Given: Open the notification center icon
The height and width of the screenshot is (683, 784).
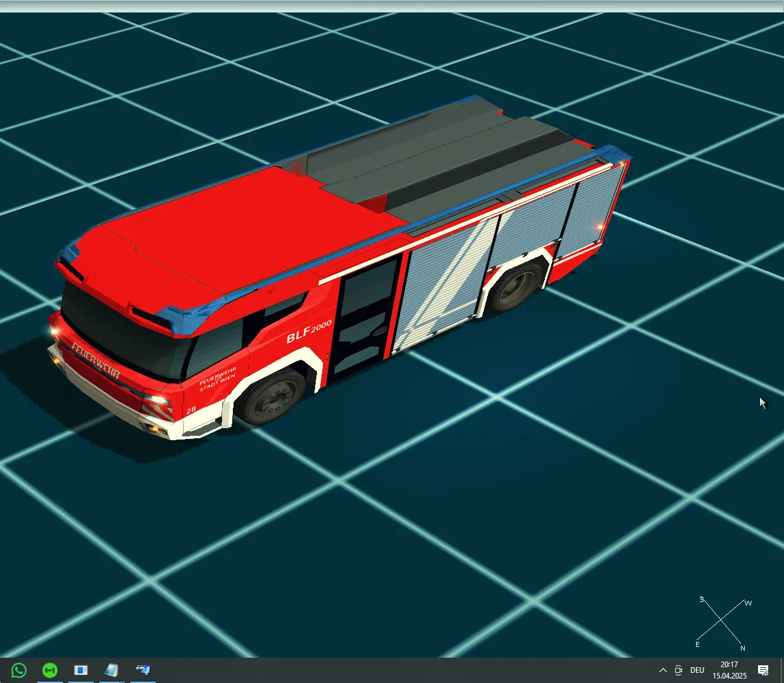Looking at the screenshot, I should tap(763, 670).
